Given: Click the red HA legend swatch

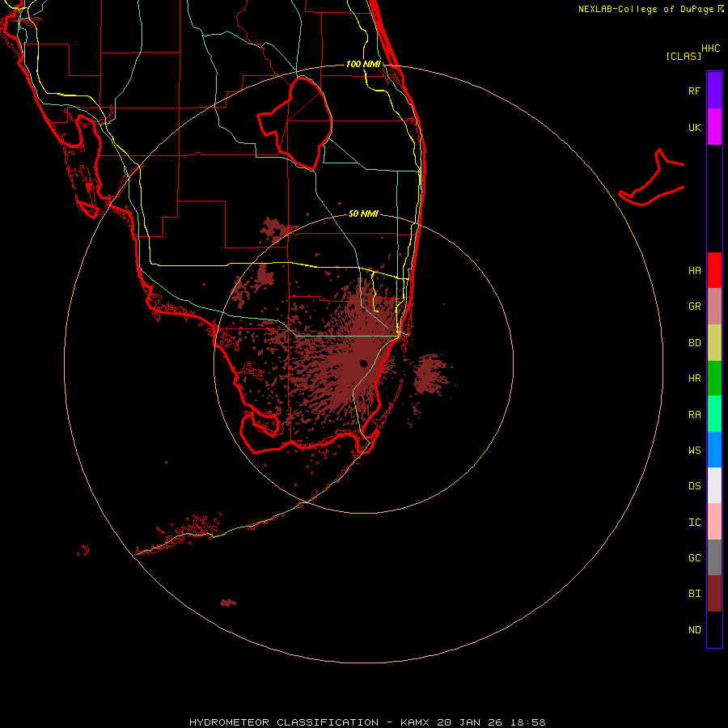Looking at the screenshot, I should (714, 270).
